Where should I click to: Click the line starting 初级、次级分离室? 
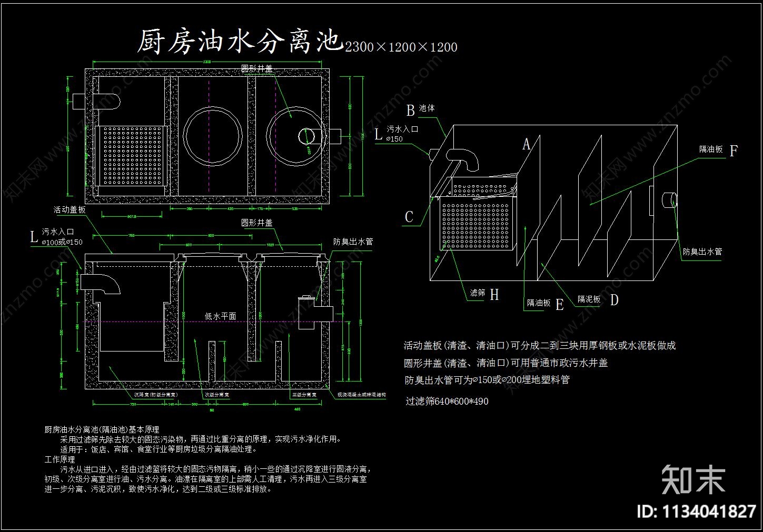pos(206,479)
